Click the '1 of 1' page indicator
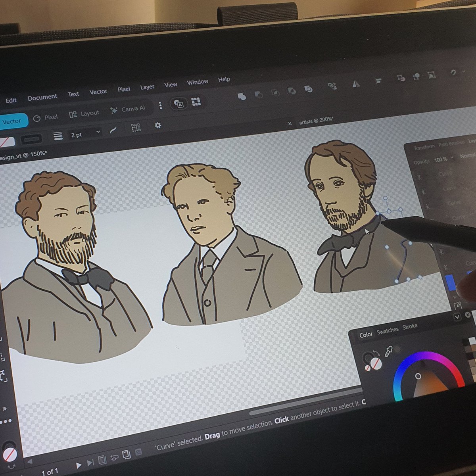This screenshot has height=476, width=476. click(50, 472)
